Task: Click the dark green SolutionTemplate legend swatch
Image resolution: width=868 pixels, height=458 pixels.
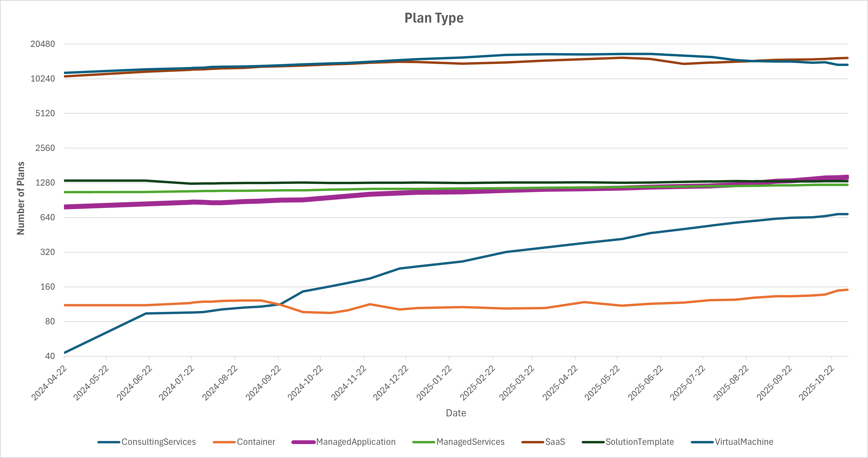Action: tap(593, 442)
